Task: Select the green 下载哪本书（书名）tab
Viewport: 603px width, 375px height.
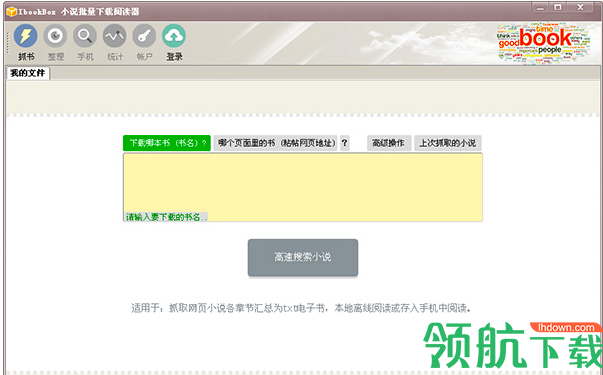Action: (167, 143)
